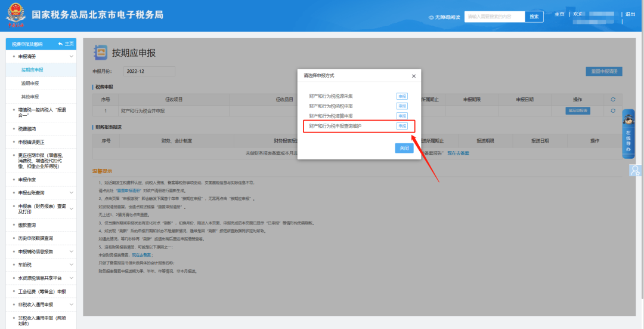Open 税费缴纳 from the sidebar
Screen dimensions: 644x329
pyautogui.click(x=27, y=128)
